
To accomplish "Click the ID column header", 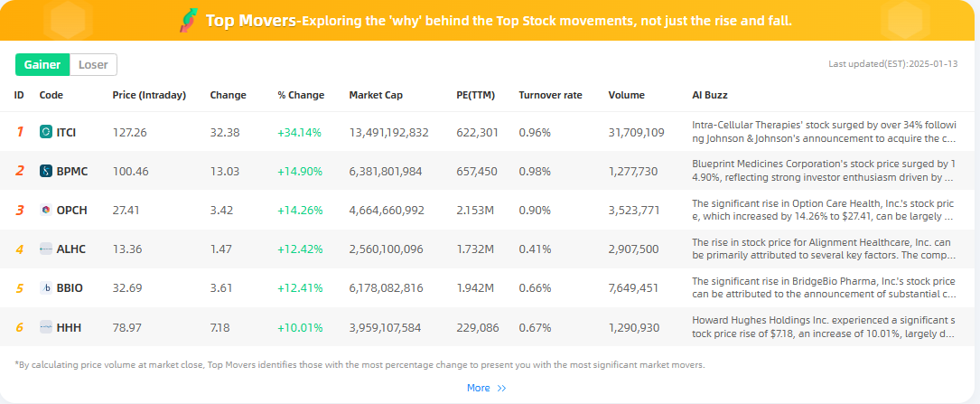I will coord(19,95).
